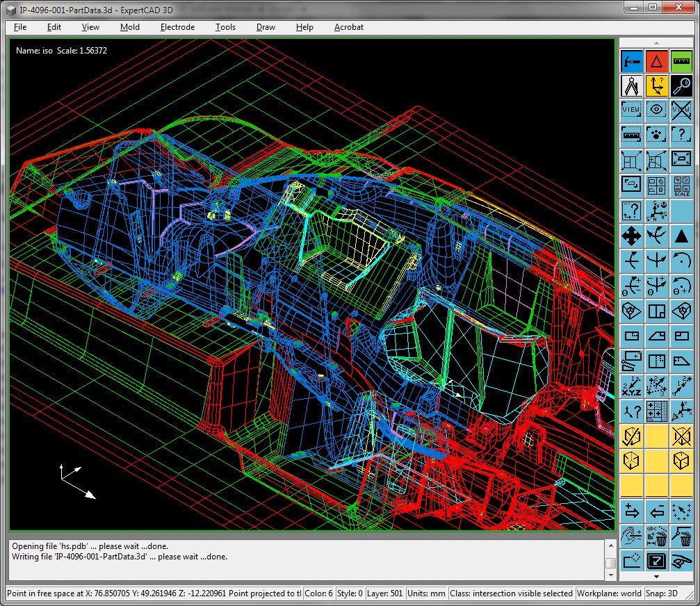Toggle the eye with lashes icon at the palette bottom
Screen dimensions: 700x606
coord(681,561)
